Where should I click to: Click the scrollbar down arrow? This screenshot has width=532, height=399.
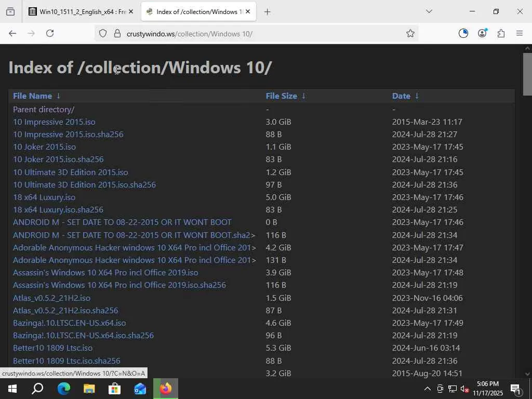[527, 374]
